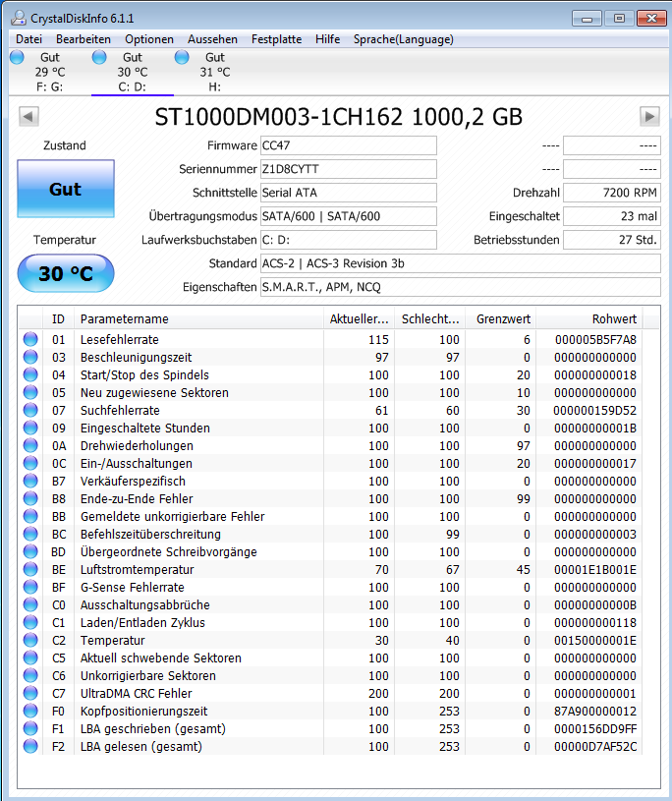Click the 30 °C temperature button
The width and height of the screenshot is (672, 801).
click(66, 273)
